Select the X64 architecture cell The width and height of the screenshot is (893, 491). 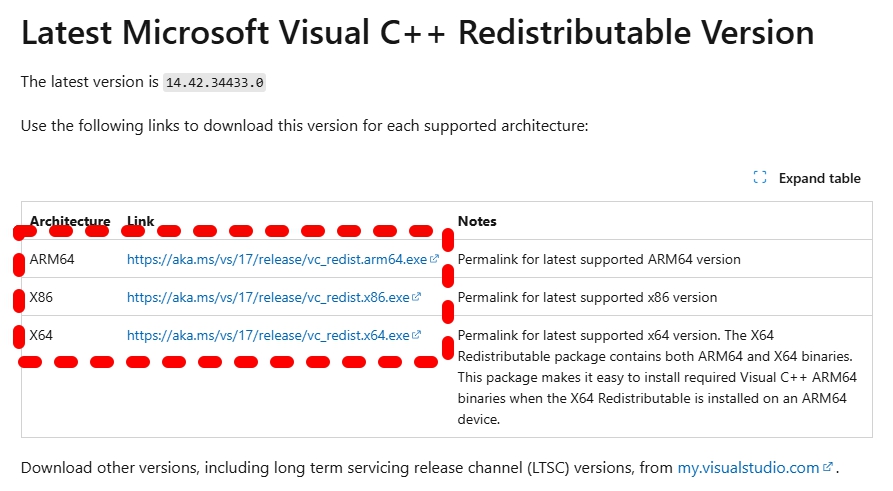pos(42,335)
